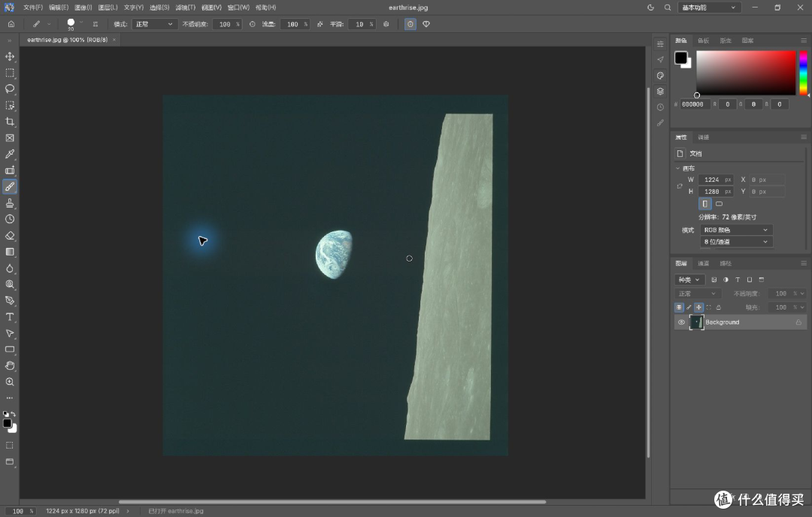
Task: Switch to the 色板 tab
Action: coord(703,41)
